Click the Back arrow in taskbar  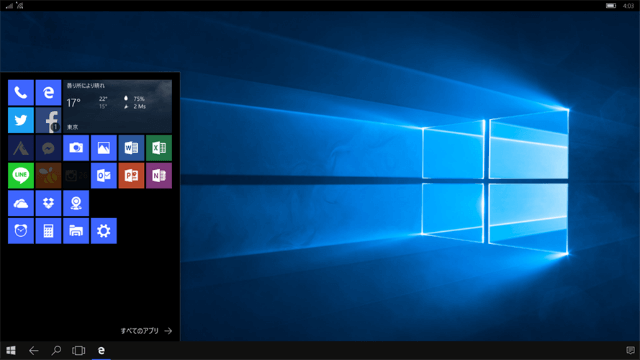pos(33,350)
